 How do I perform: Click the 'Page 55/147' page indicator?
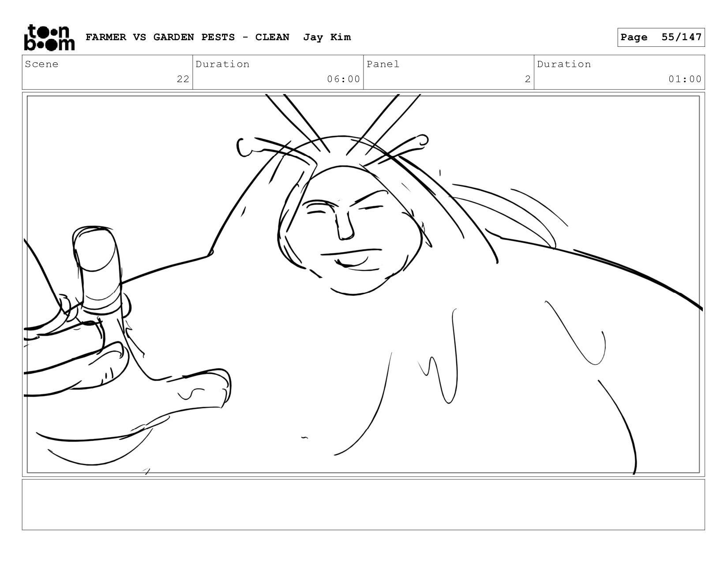(661, 37)
